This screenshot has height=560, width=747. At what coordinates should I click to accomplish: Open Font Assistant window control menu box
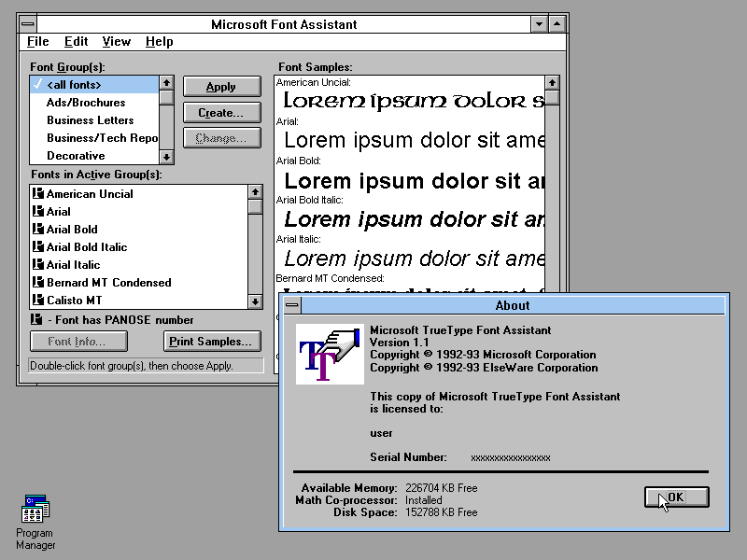coord(28,24)
